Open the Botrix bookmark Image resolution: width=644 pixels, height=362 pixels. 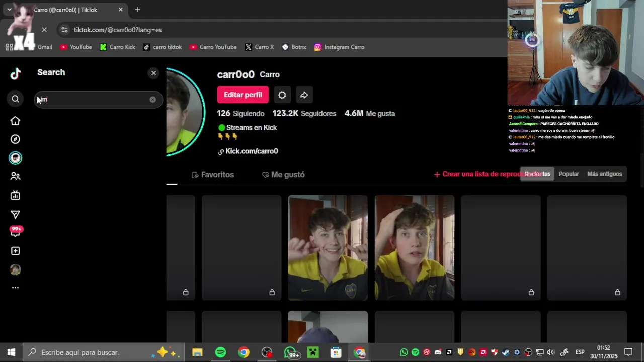pyautogui.click(x=294, y=47)
